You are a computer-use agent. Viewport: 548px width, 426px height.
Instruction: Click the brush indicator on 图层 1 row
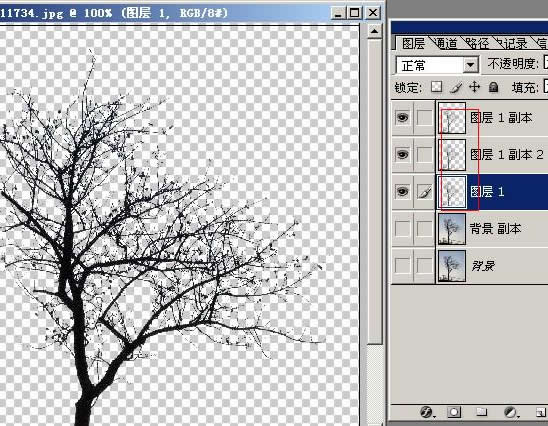point(424,192)
